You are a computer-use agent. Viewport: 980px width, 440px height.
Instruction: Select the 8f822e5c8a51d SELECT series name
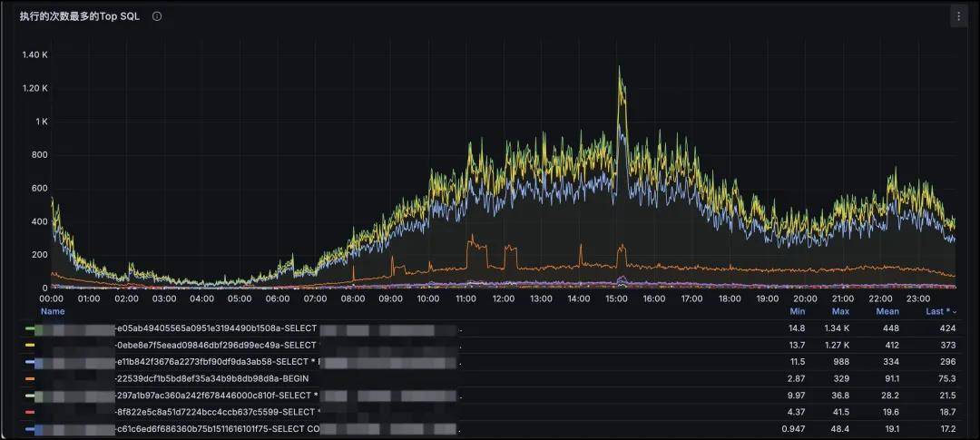216,412
